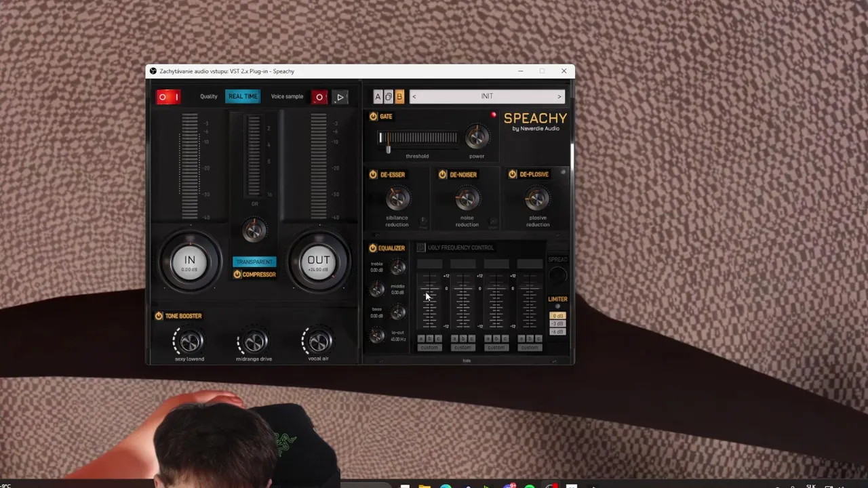This screenshot has height=488, width=868.
Task: Click the bass EQ knob
Action: pos(397,312)
